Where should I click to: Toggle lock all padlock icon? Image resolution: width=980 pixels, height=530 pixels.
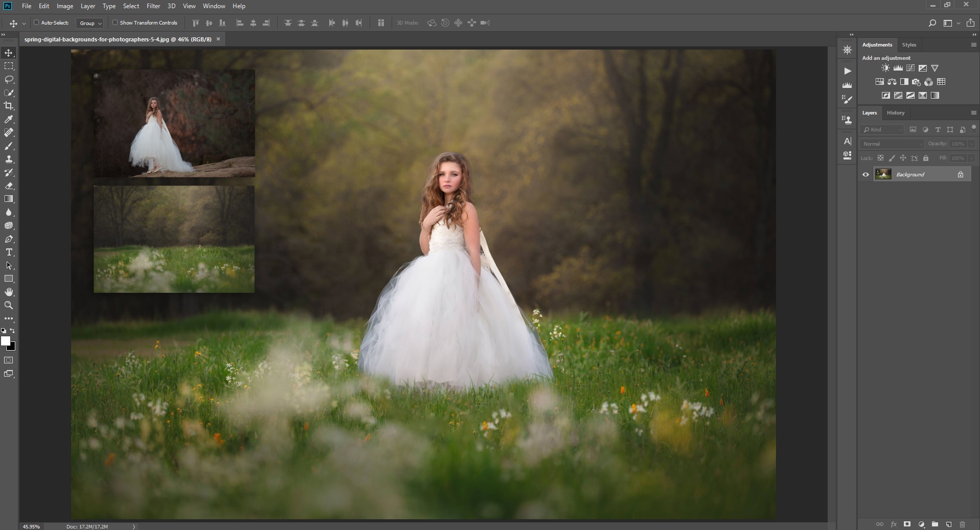[x=925, y=158]
